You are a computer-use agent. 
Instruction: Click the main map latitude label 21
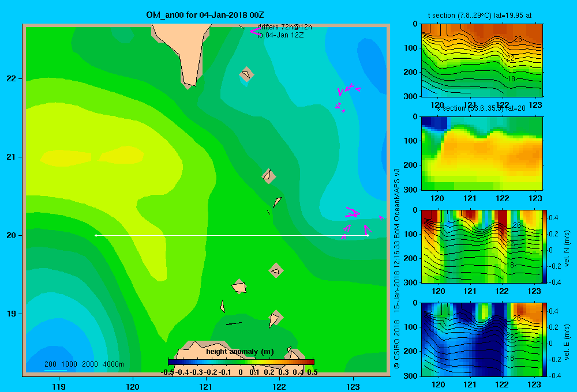point(12,157)
